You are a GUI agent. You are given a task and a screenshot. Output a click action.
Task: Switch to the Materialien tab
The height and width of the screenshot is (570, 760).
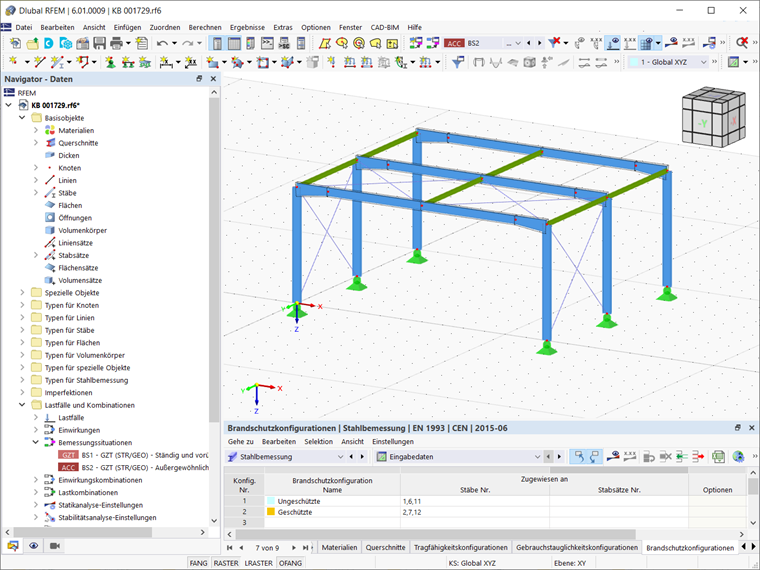coord(339,547)
